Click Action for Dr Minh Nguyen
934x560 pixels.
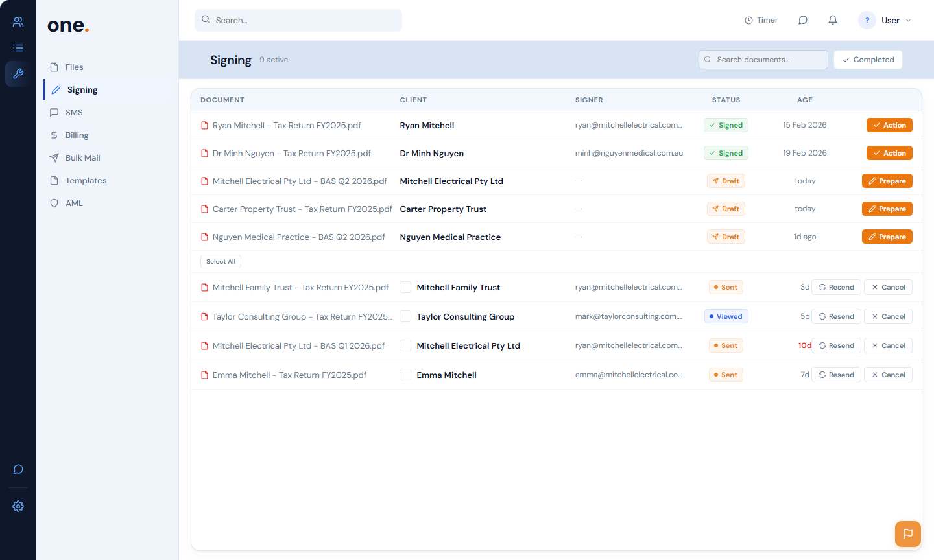(x=889, y=153)
